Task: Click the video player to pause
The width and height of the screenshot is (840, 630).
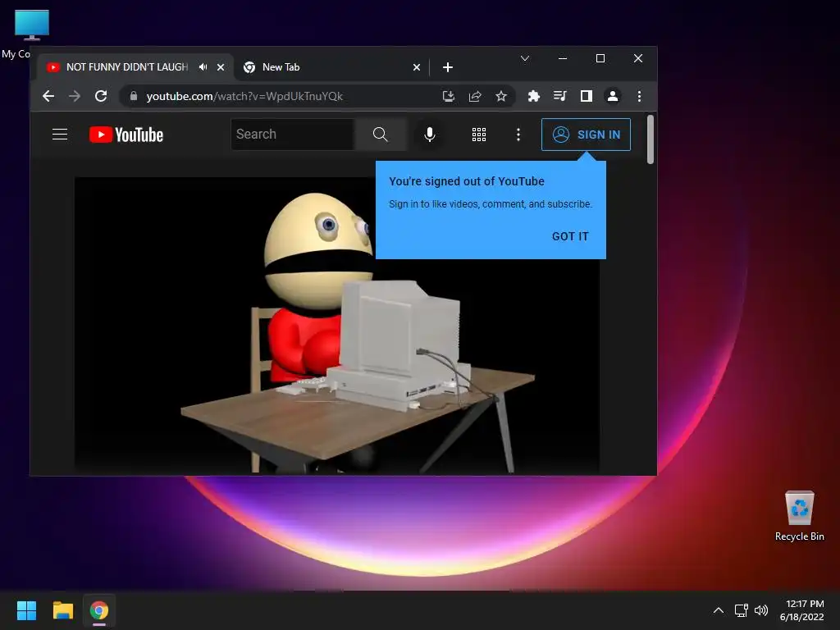Action: [x=337, y=325]
